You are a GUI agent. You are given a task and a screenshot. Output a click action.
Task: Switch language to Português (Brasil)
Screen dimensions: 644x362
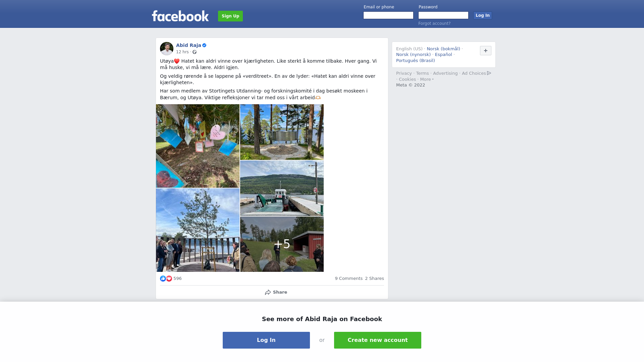tap(415, 61)
